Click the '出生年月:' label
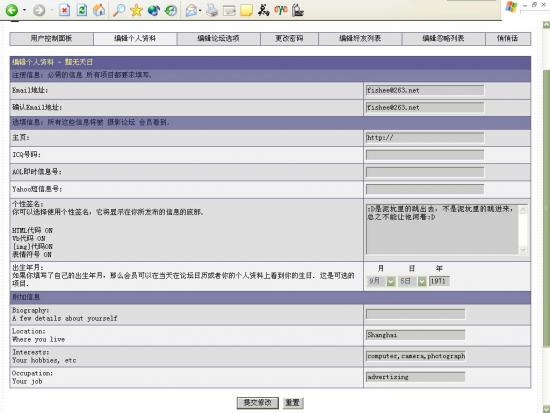The width and height of the screenshot is (550, 413). click(28, 268)
